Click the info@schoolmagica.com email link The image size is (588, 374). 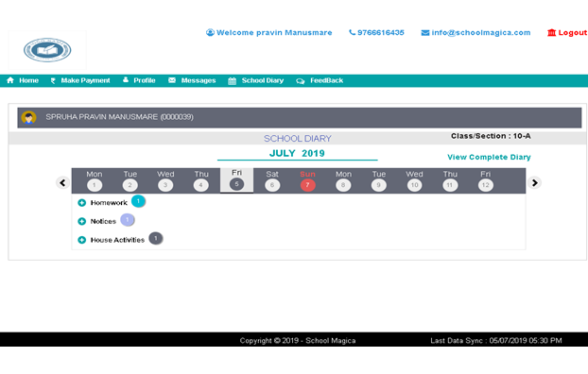click(x=481, y=33)
